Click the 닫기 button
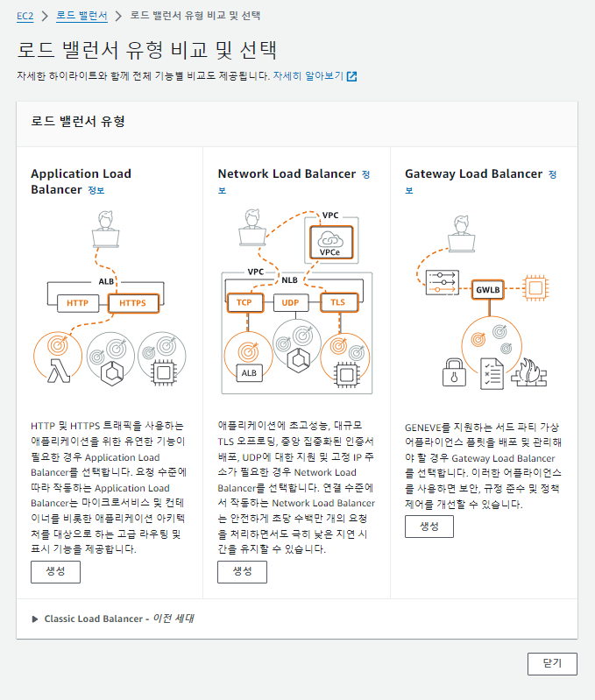Viewport: 595px width, 700px height. click(x=552, y=664)
